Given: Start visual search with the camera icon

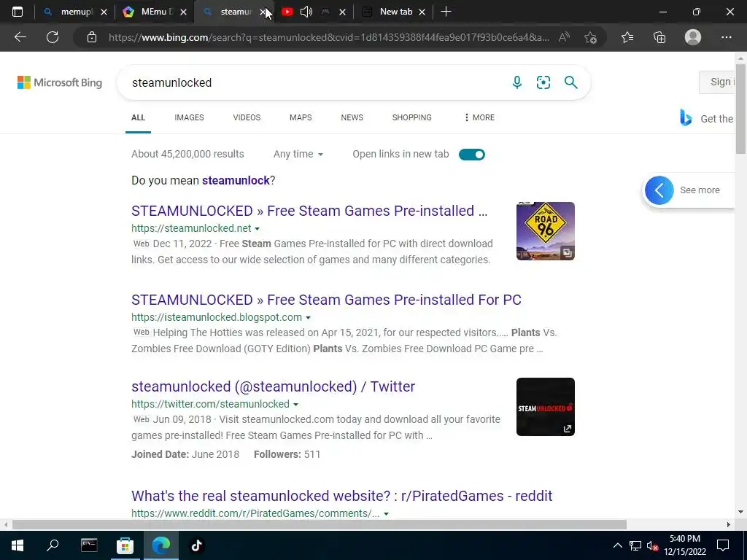Looking at the screenshot, I should (543, 82).
